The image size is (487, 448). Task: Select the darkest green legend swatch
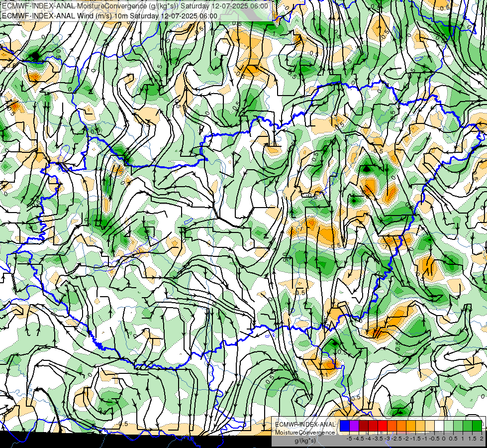click(477, 426)
